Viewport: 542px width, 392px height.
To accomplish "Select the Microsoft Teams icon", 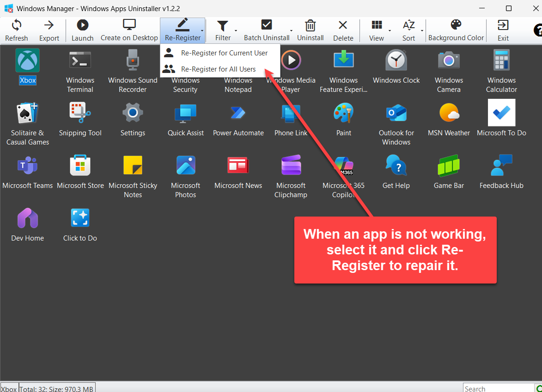I will click(x=28, y=165).
